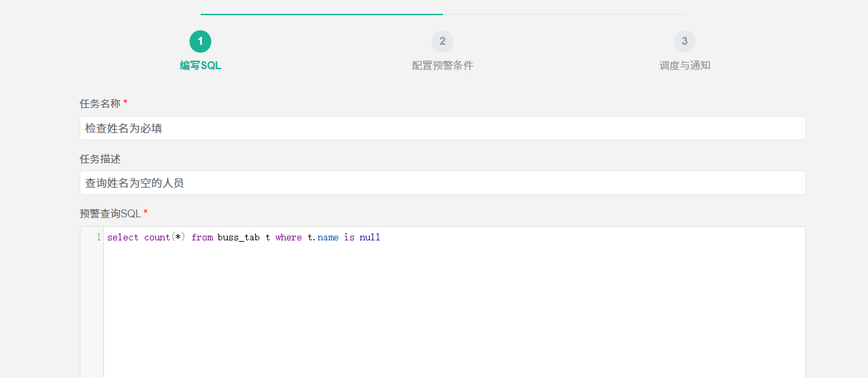The height and width of the screenshot is (378, 868).
Task: Click the 任务名称 field label
Action: (x=100, y=103)
